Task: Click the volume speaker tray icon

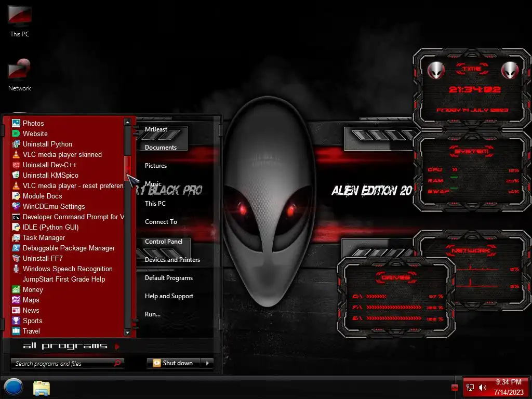Action: [483, 387]
